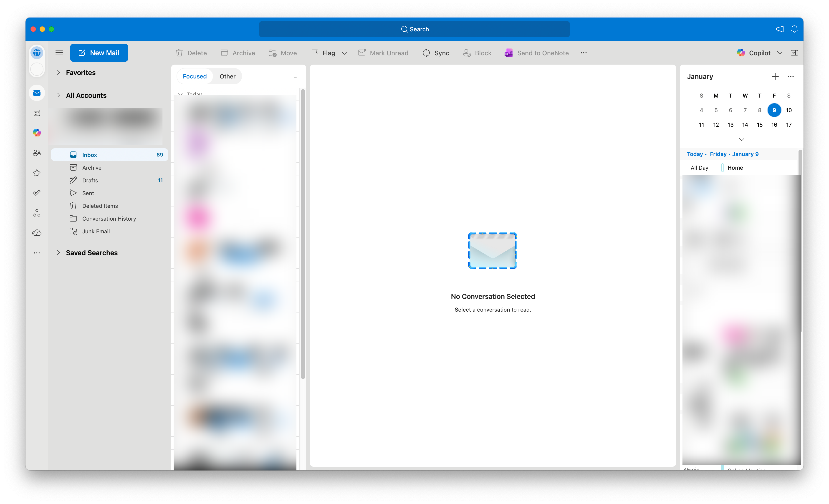Switch to the Other inbox tab

(227, 76)
